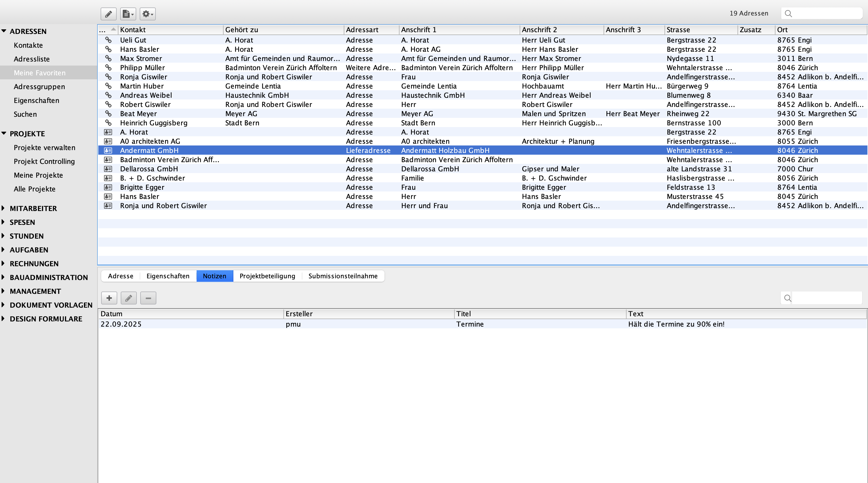Click the link icon beside Ueli Gut
The image size is (868, 483).
108,40
